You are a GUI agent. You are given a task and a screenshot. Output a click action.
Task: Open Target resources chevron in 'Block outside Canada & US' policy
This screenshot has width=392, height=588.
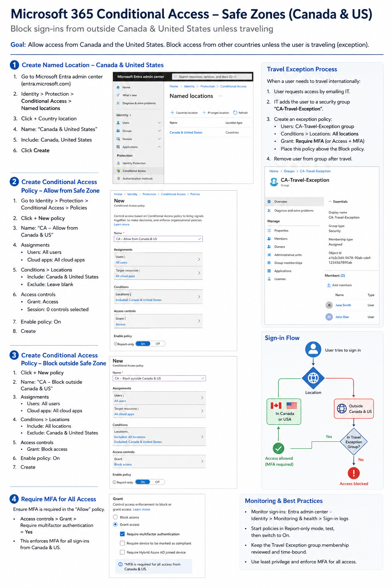click(202, 411)
